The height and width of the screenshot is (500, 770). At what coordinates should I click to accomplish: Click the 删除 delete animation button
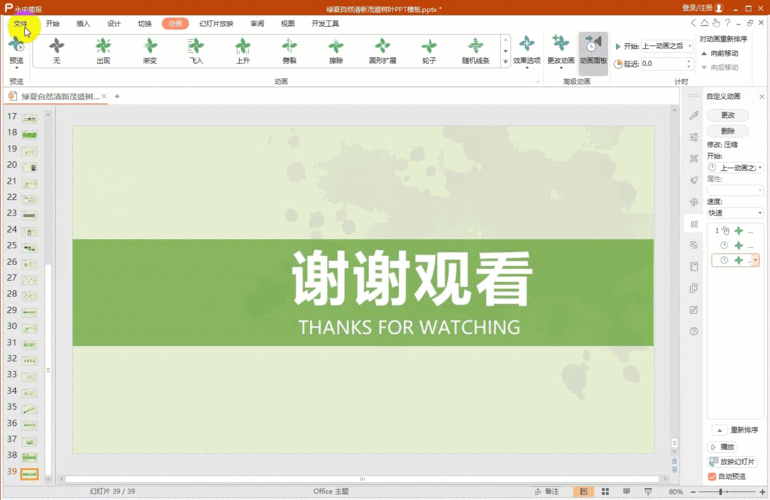tap(728, 131)
